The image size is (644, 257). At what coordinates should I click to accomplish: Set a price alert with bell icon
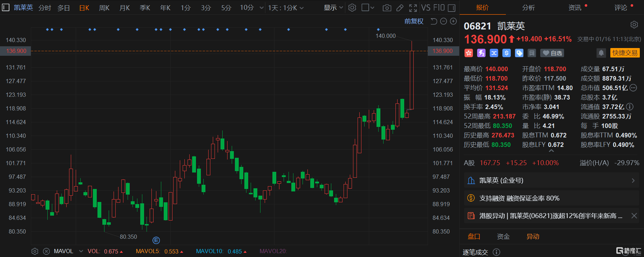point(601,53)
